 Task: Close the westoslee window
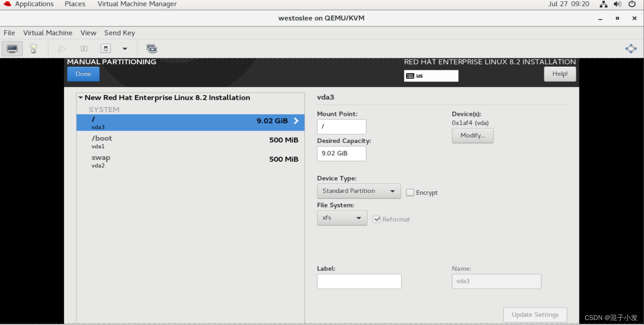click(x=634, y=18)
